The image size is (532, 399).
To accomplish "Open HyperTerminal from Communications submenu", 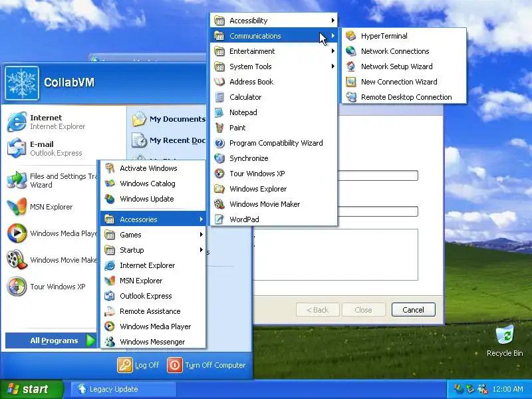I will [x=404, y=36].
